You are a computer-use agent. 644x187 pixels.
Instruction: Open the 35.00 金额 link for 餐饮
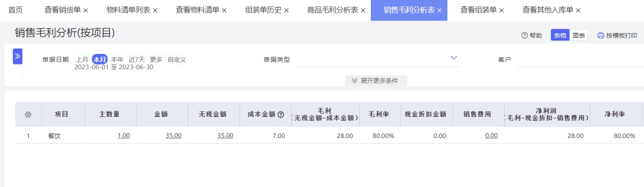pyautogui.click(x=174, y=136)
